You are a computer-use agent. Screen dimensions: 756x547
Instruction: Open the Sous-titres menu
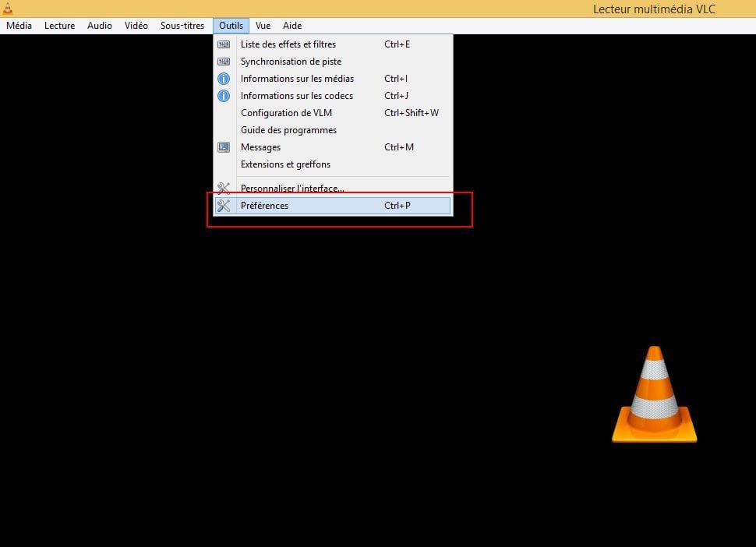(182, 26)
